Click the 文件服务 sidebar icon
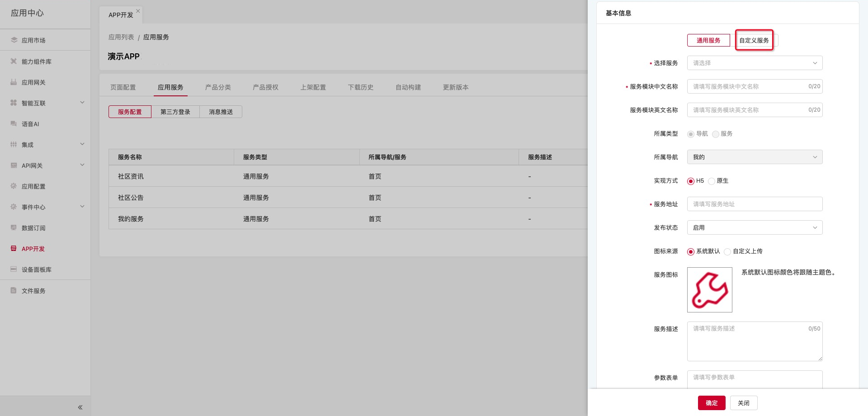 pos(14,291)
